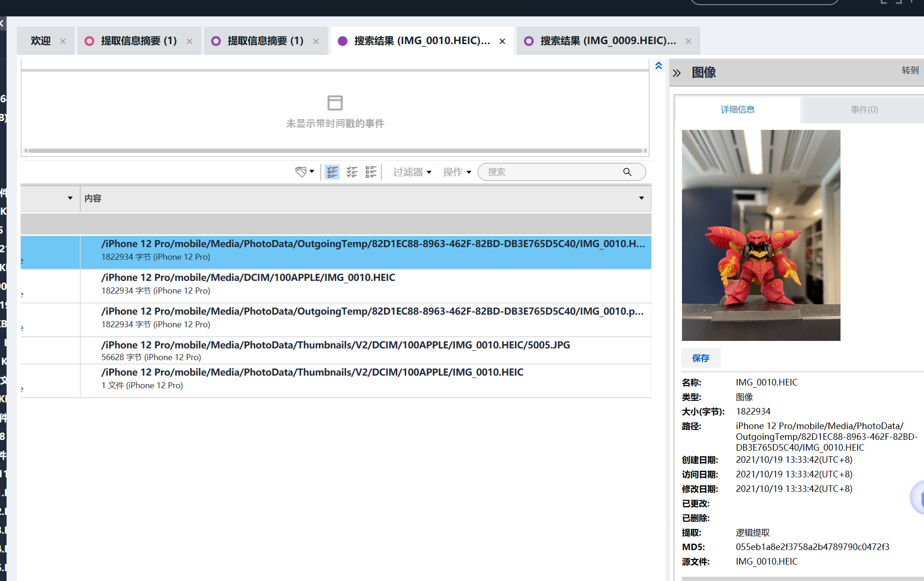Switch to the 事件(0) tab
The width and height of the screenshot is (924, 581).
pos(864,110)
